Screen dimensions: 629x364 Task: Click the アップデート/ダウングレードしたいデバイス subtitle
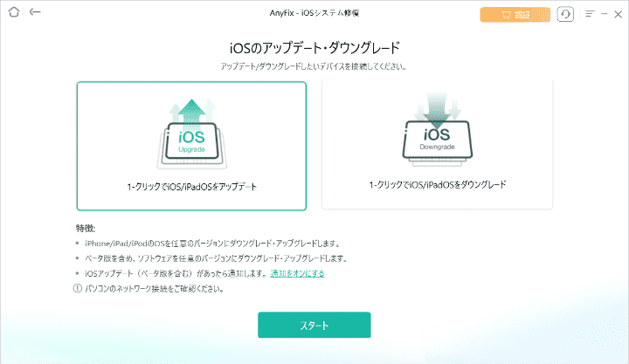click(x=314, y=66)
